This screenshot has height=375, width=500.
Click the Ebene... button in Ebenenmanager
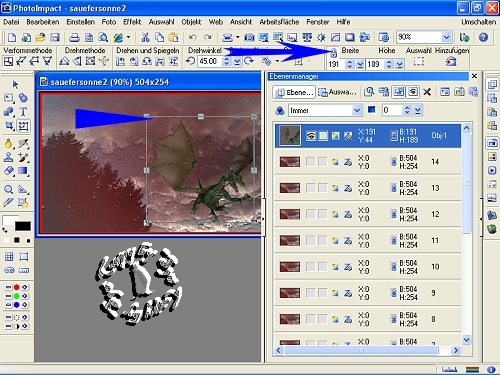294,92
